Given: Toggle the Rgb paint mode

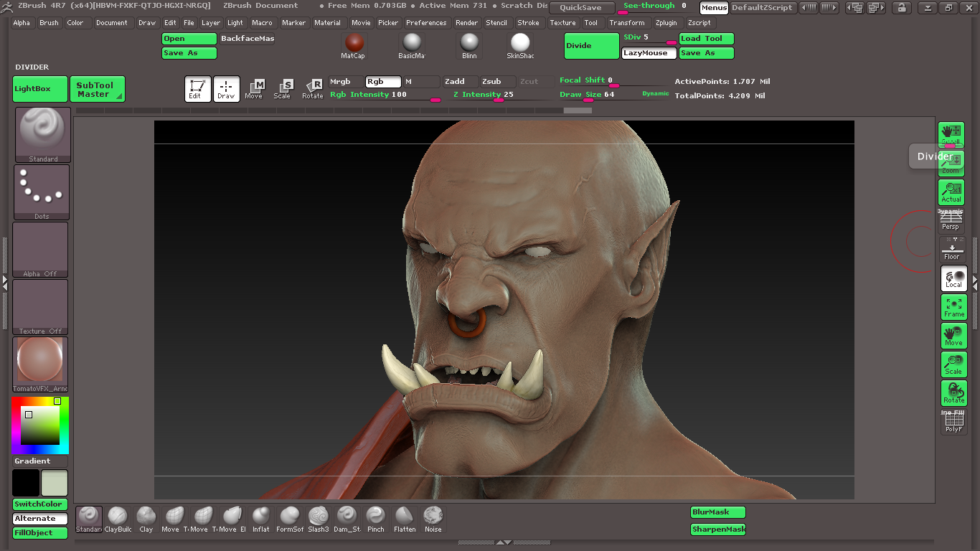Looking at the screenshot, I should click(x=383, y=82).
